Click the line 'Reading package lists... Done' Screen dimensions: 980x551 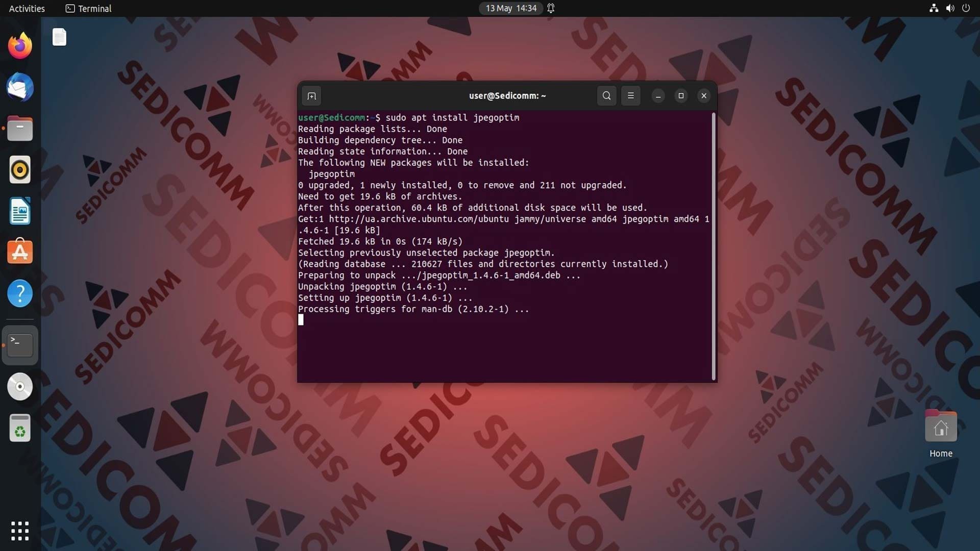(373, 129)
